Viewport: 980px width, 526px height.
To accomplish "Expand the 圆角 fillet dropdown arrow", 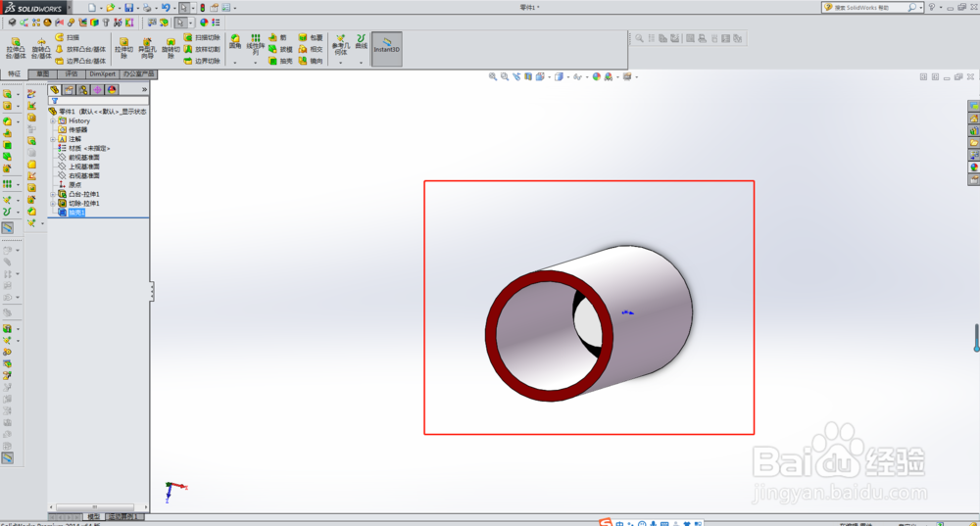I will click(235, 63).
